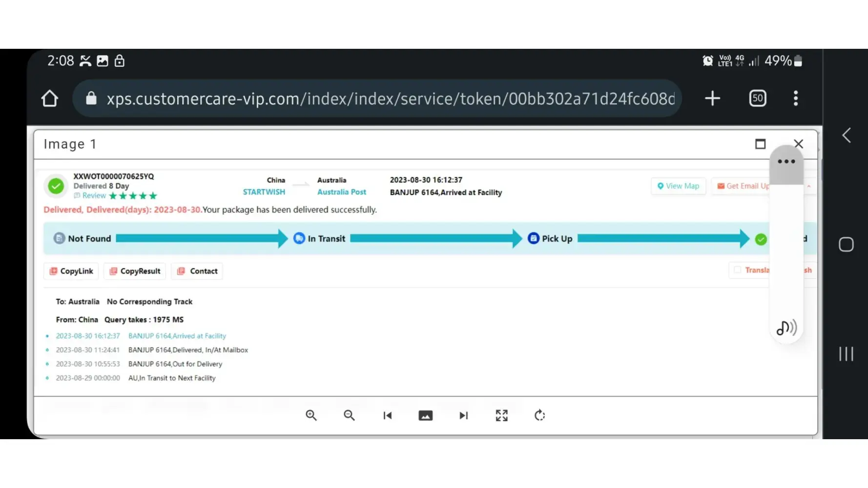Click the picture icon in viewer toolbar
Image resolution: width=868 pixels, height=488 pixels.
pos(425,415)
